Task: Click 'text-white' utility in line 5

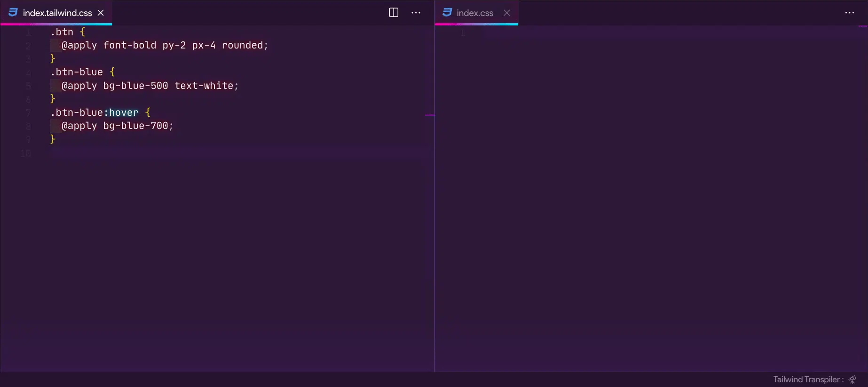Action: pyautogui.click(x=204, y=86)
